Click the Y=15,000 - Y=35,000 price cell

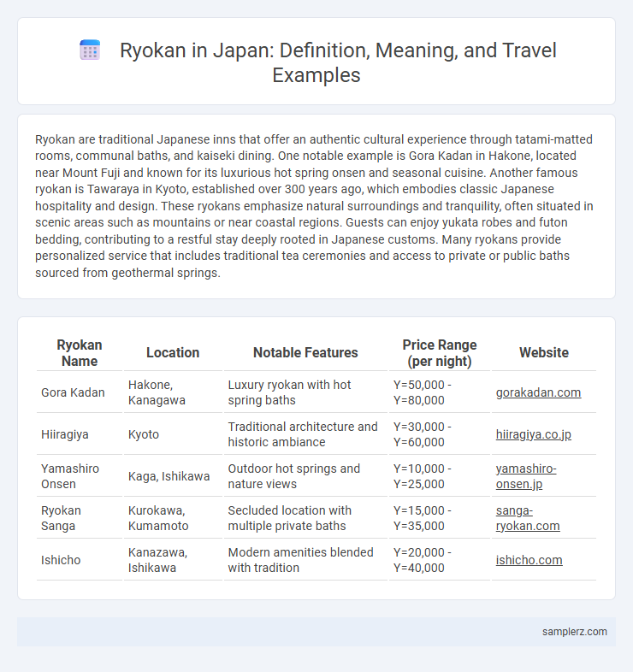click(439, 518)
